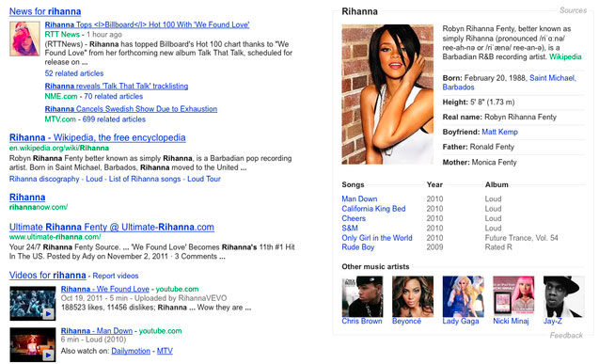Open the song 'Cheers'
This screenshot has width=599, height=364.
coord(354,218)
